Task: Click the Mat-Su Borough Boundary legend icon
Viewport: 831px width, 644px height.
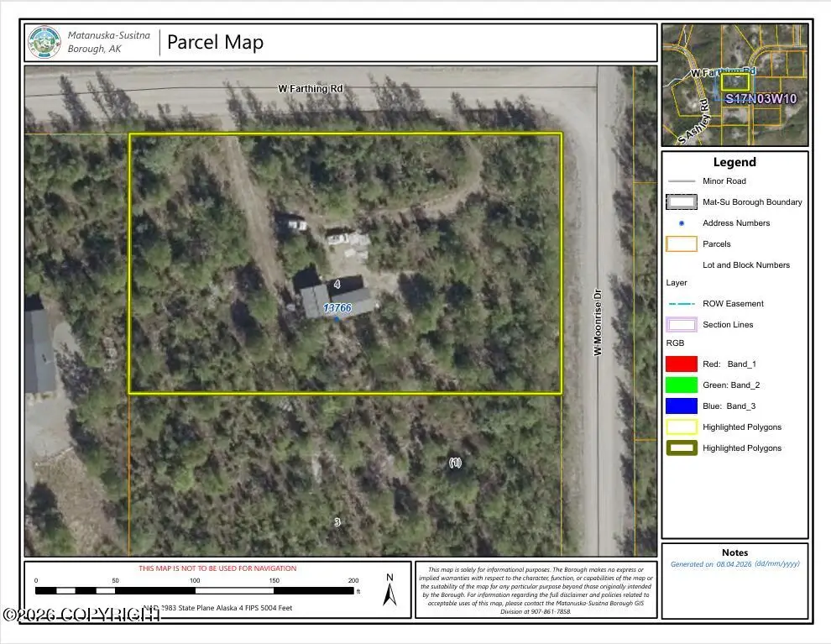Action: point(680,202)
